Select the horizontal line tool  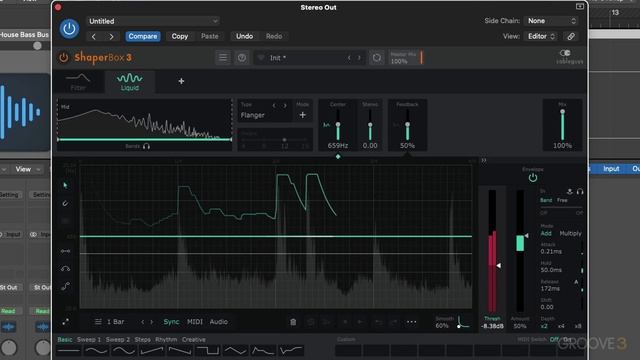pyautogui.click(x=65, y=251)
